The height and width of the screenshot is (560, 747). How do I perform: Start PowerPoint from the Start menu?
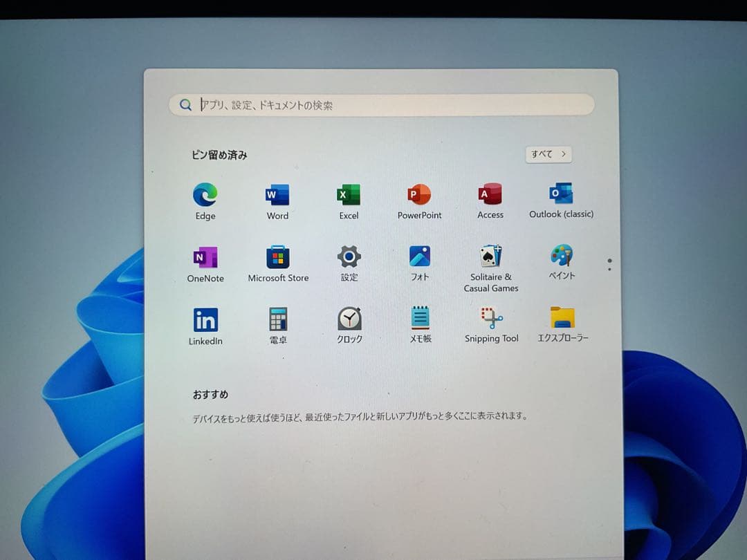419,201
